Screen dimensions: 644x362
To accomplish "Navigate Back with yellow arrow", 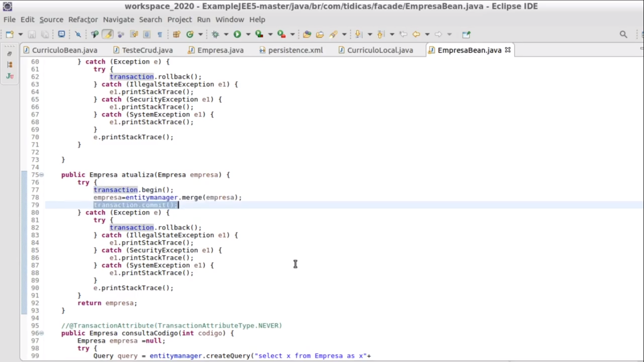I will 416,34.
